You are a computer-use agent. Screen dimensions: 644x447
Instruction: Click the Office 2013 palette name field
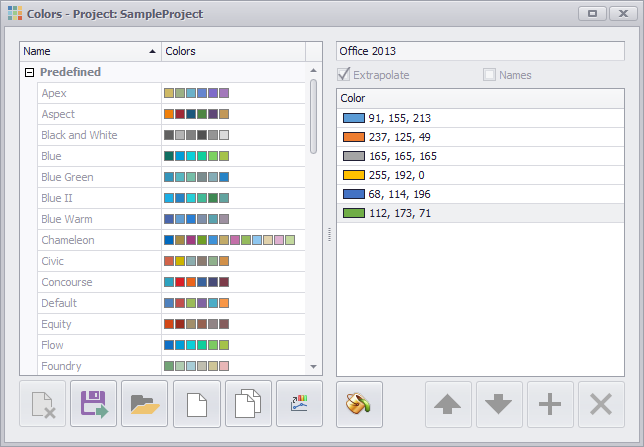[x=480, y=51]
